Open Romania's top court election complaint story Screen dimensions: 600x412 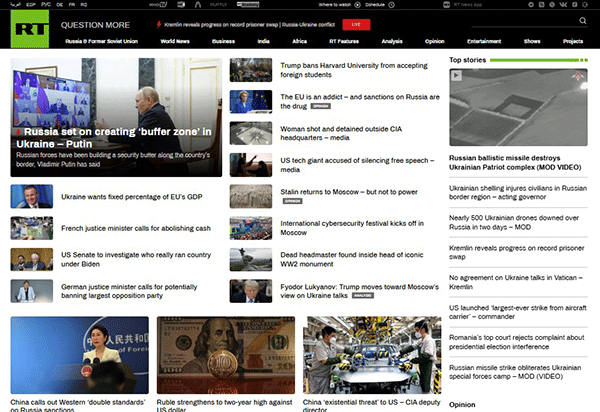[517, 342]
